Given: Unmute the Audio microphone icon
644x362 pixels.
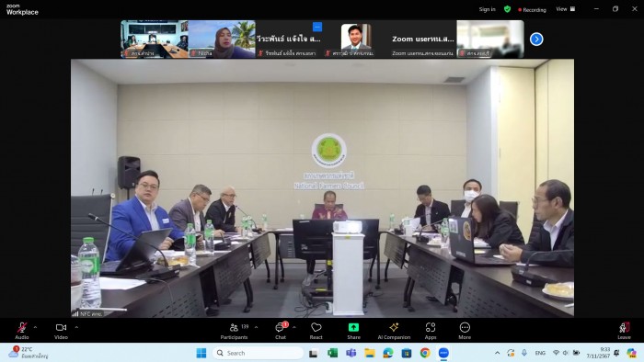Looking at the screenshot, I should coord(22,330).
